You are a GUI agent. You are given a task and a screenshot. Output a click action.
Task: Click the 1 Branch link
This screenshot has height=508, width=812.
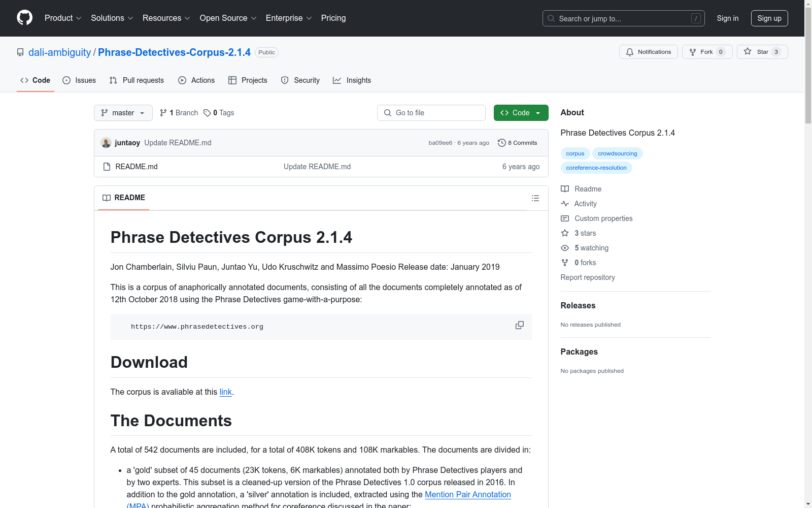[x=179, y=113]
